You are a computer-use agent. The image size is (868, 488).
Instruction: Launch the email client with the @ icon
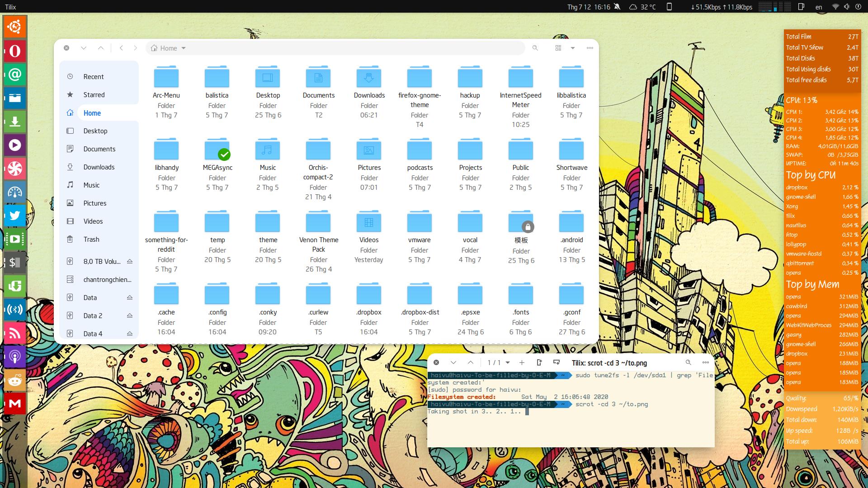(15, 75)
